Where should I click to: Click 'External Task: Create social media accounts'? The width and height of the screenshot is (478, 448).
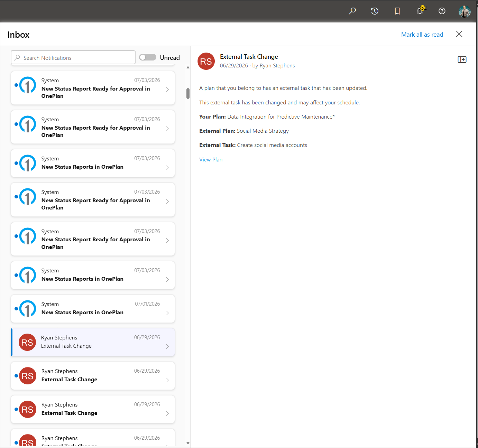click(253, 145)
